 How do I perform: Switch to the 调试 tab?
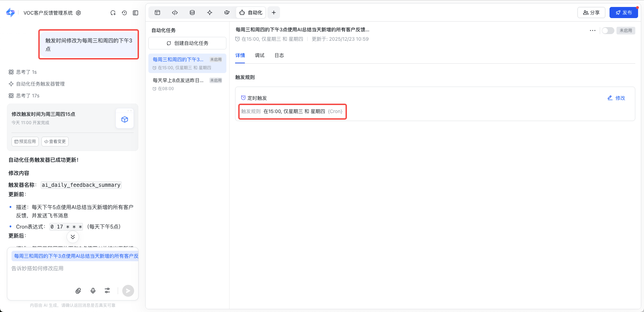259,55
